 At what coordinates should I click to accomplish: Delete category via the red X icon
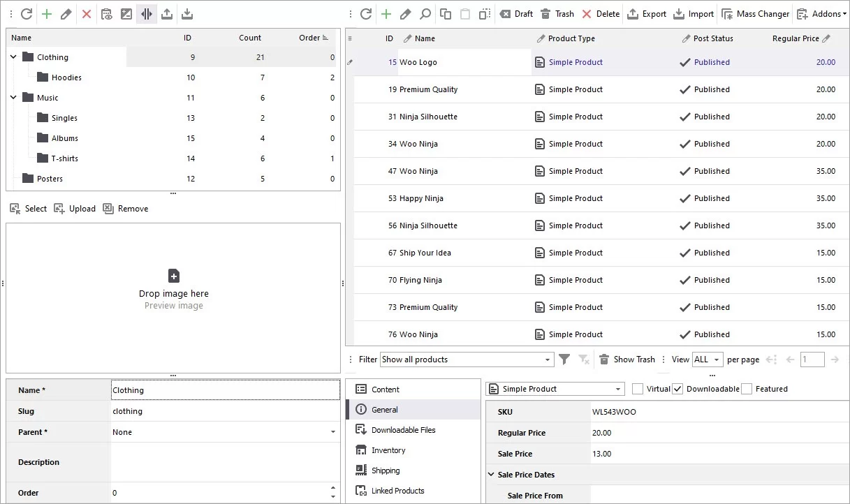point(87,14)
